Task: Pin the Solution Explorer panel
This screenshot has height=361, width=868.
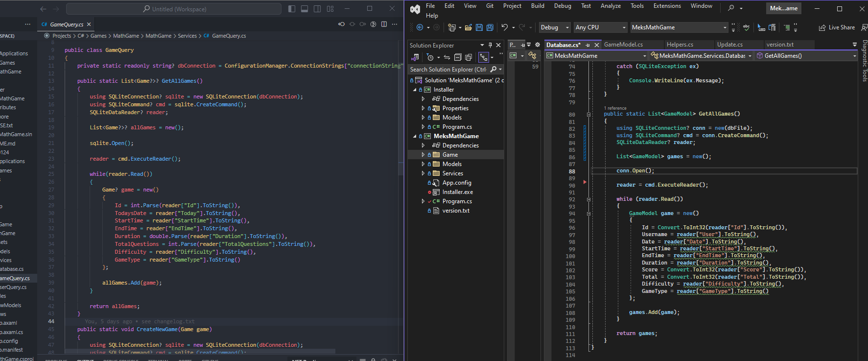Action: tap(490, 45)
